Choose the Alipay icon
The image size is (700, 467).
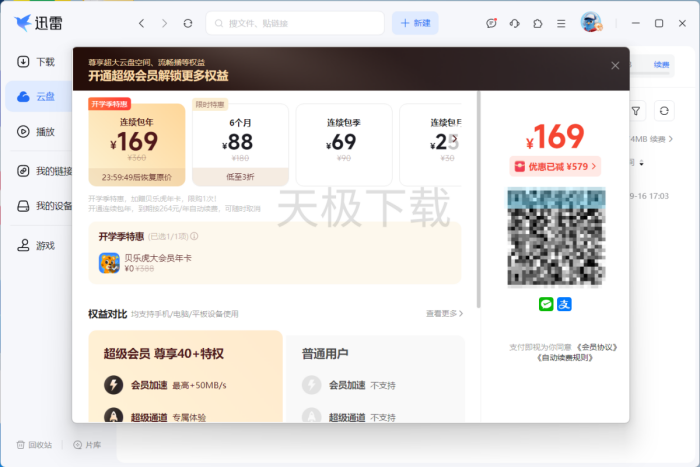[564, 304]
